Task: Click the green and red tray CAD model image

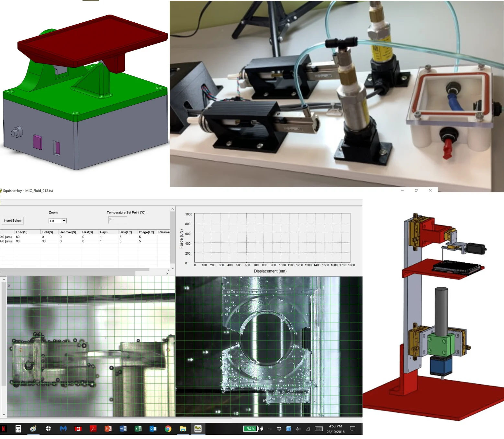Action: coord(85,92)
